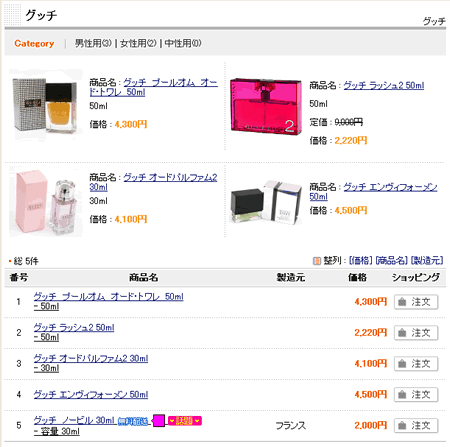Click the magenta square badge in row 5
The width and height of the screenshot is (450, 447).
pyautogui.click(x=159, y=421)
